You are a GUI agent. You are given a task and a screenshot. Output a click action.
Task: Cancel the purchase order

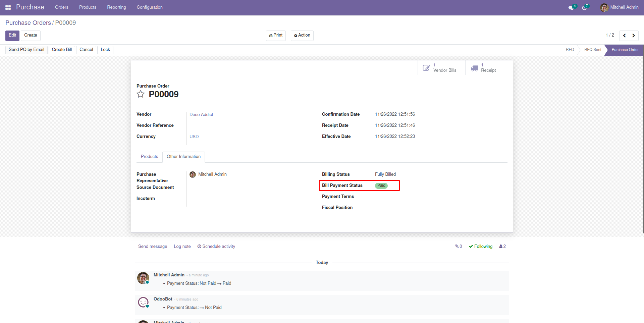[86, 50]
